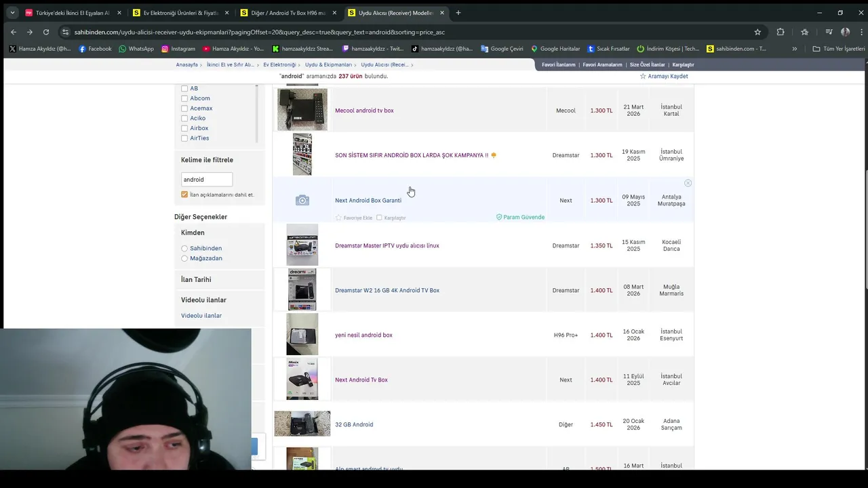This screenshot has height=488, width=868.
Task: Switch to Diğer / Android Tv Box H96 tab
Action: 282,13
